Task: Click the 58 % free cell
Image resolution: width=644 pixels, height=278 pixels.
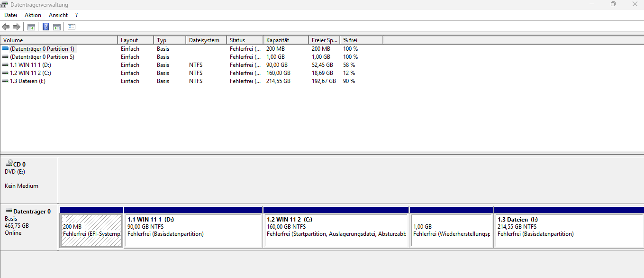Action: [x=349, y=65]
